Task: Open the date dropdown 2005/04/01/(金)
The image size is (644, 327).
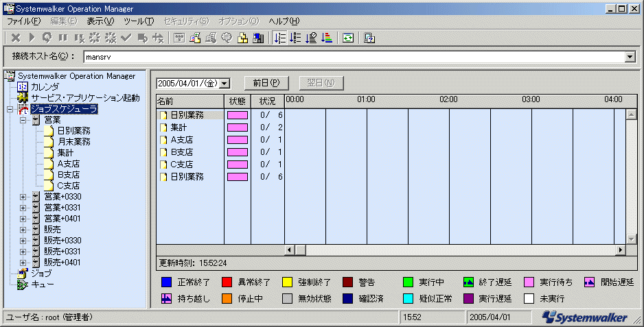Action: click(225, 83)
